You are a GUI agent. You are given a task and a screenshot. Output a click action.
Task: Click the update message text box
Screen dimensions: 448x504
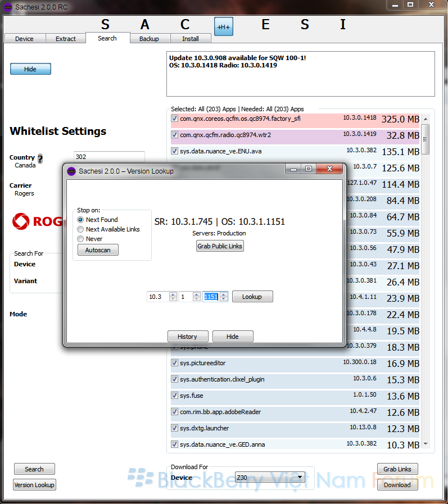pos(300,74)
